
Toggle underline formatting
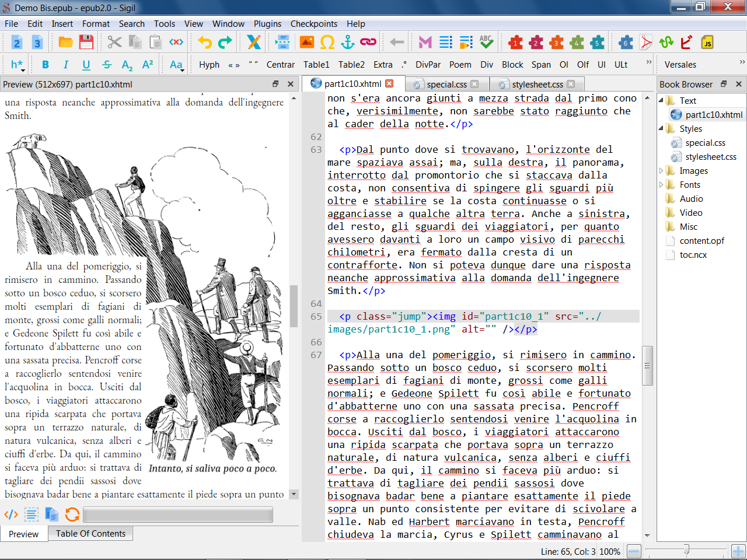[86, 65]
